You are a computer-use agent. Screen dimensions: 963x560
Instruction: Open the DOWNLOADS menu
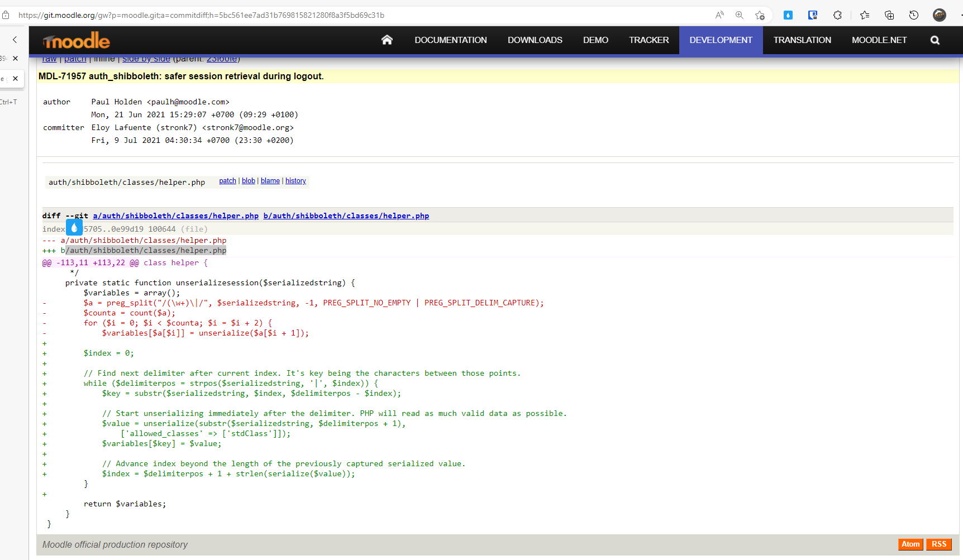535,40
